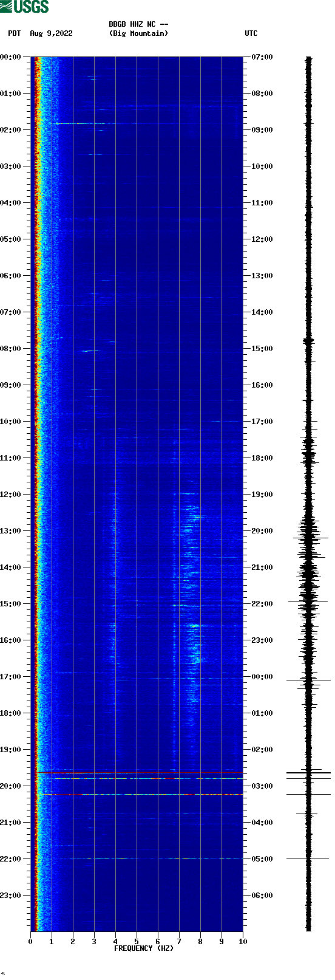Click the USGS logo

(x=24, y=7)
